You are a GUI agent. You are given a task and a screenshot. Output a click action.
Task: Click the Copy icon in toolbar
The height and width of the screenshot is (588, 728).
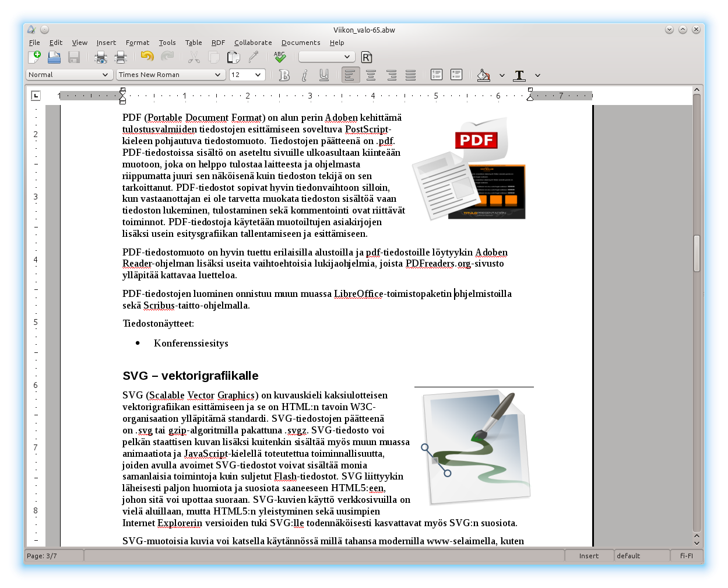tap(214, 57)
